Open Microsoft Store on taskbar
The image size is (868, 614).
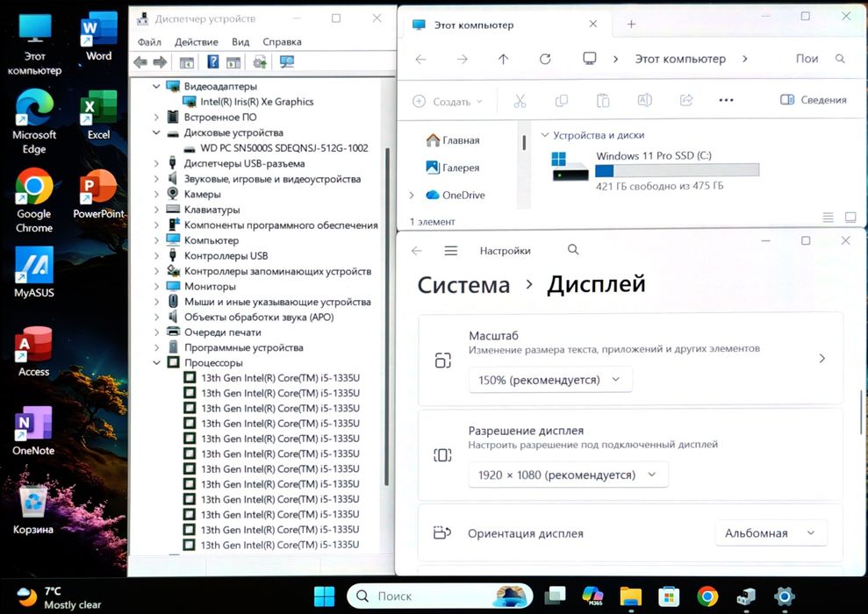click(669, 596)
